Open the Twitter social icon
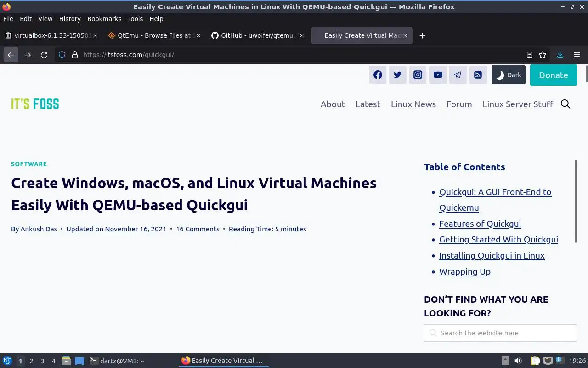Screen dimensions: 588x368 pyautogui.click(x=398, y=75)
